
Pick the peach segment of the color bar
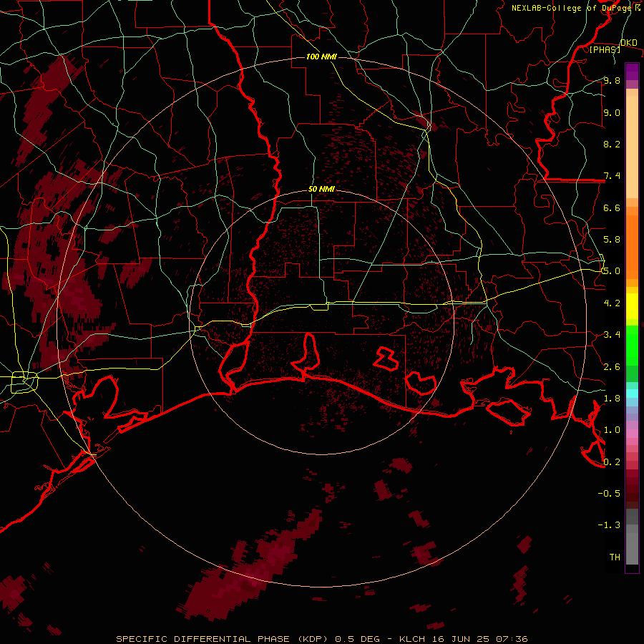(632, 147)
